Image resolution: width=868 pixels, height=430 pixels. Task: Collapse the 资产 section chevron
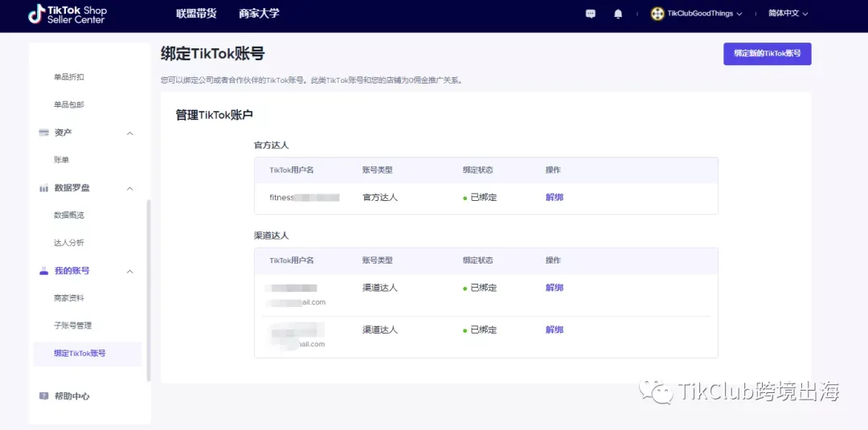[130, 133]
